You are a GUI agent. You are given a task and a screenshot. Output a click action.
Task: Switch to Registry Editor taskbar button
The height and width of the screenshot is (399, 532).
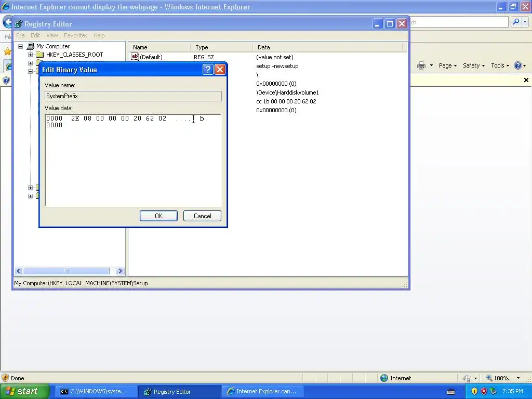tap(179, 391)
